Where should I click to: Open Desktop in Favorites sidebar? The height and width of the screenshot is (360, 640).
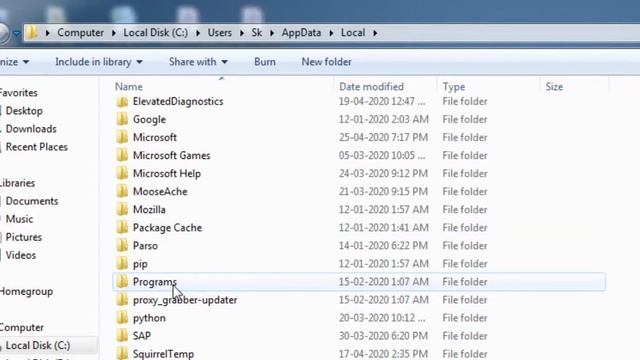coord(24,111)
